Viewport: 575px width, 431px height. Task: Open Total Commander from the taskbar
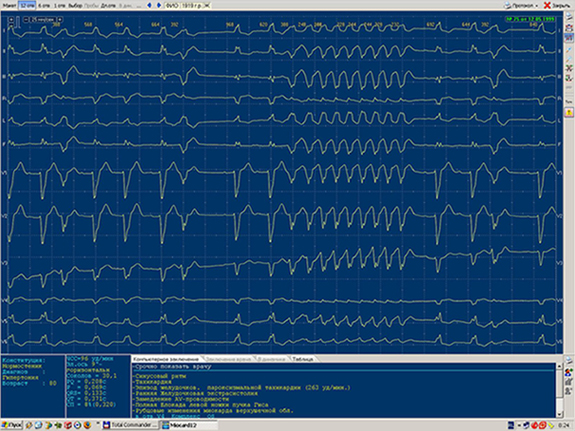[x=131, y=425]
